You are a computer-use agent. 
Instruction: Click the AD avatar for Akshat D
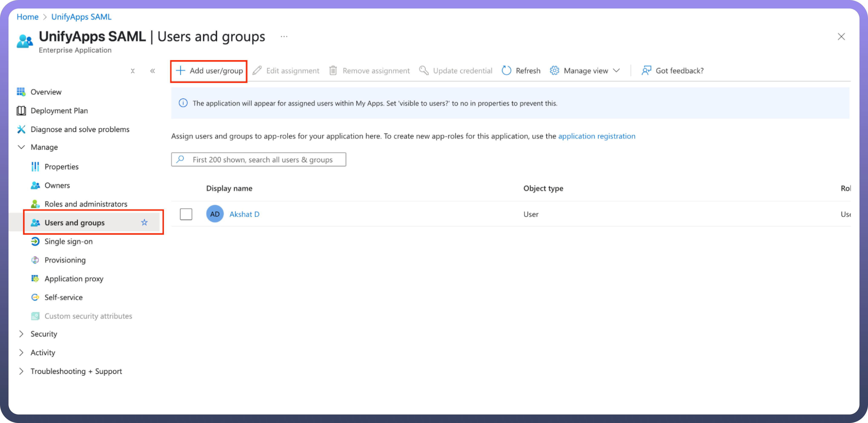[215, 214]
